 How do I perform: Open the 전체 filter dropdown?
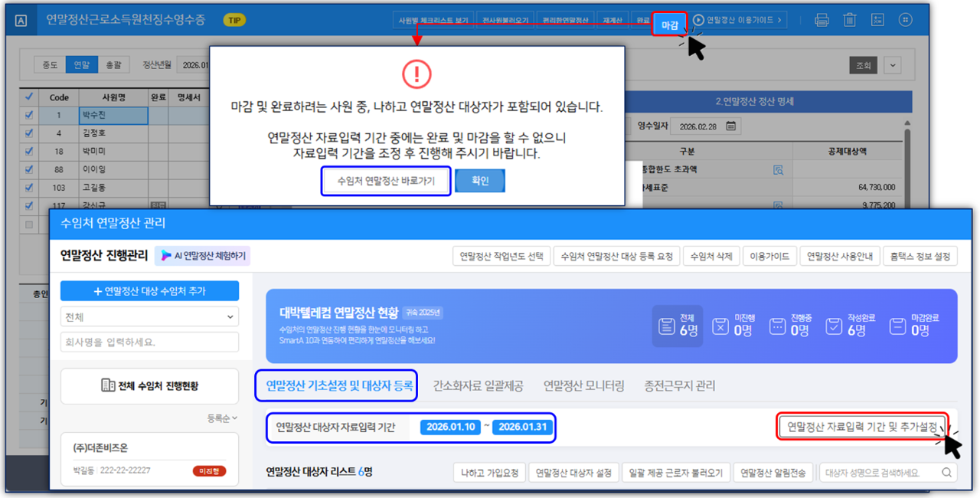pos(149,316)
